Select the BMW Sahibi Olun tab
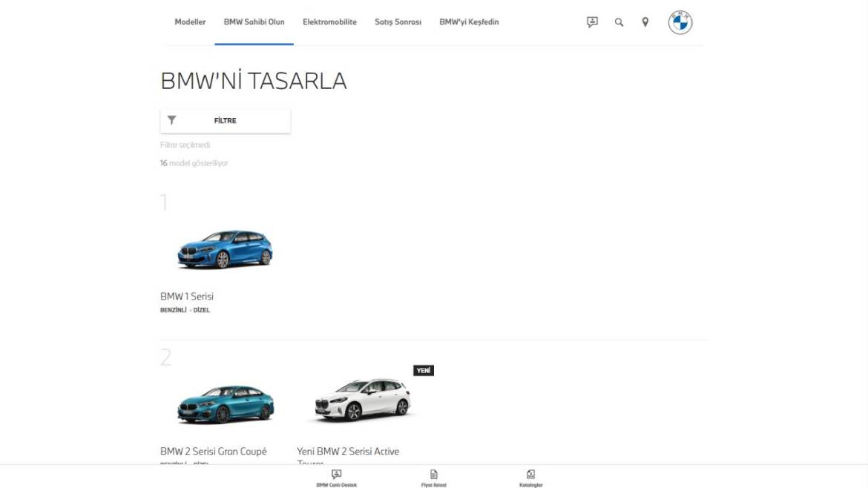The width and height of the screenshot is (868, 488). (x=254, y=22)
